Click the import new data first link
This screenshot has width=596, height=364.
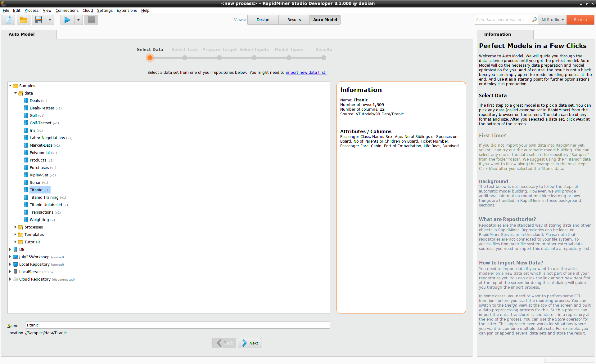pyautogui.click(x=306, y=72)
